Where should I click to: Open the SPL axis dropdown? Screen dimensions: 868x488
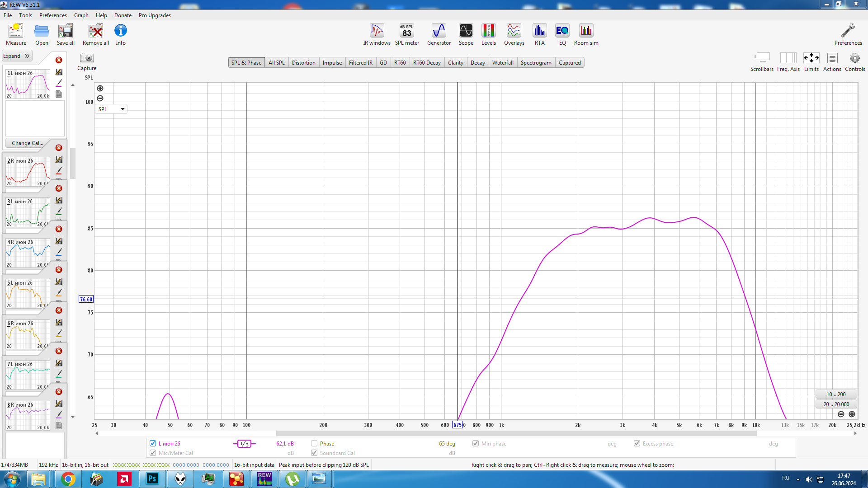[111, 109]
